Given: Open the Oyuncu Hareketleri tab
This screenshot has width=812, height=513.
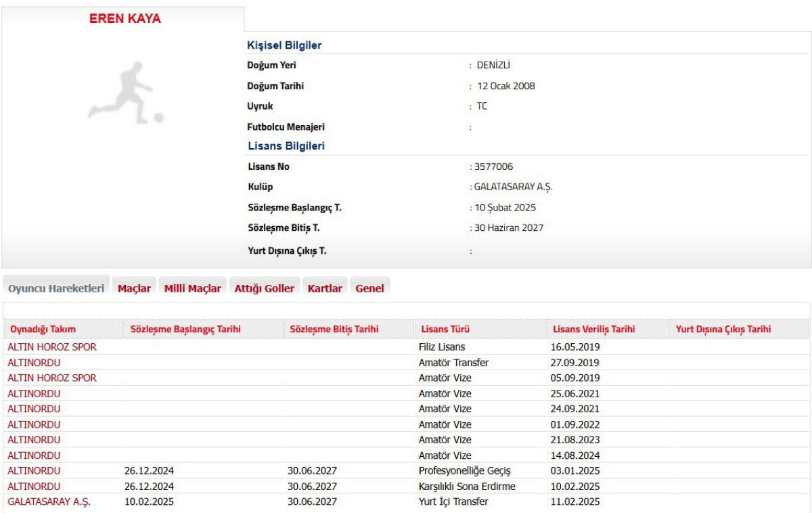Looking at the screenshot, I should pos(56,288).
